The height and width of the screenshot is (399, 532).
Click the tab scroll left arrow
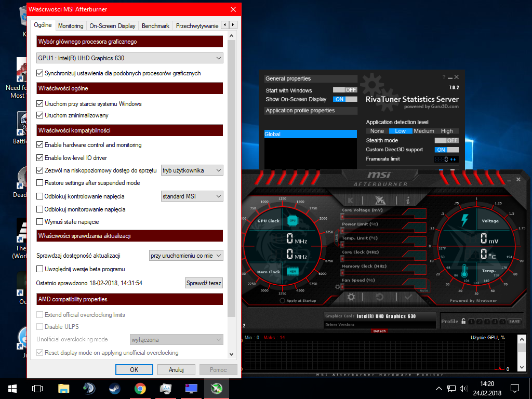point(224,25)
